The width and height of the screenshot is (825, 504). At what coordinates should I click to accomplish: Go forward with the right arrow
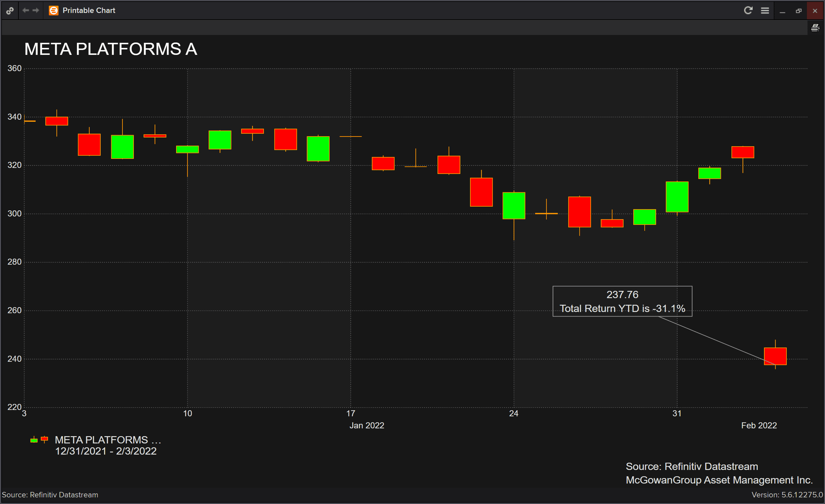point(36,10)
